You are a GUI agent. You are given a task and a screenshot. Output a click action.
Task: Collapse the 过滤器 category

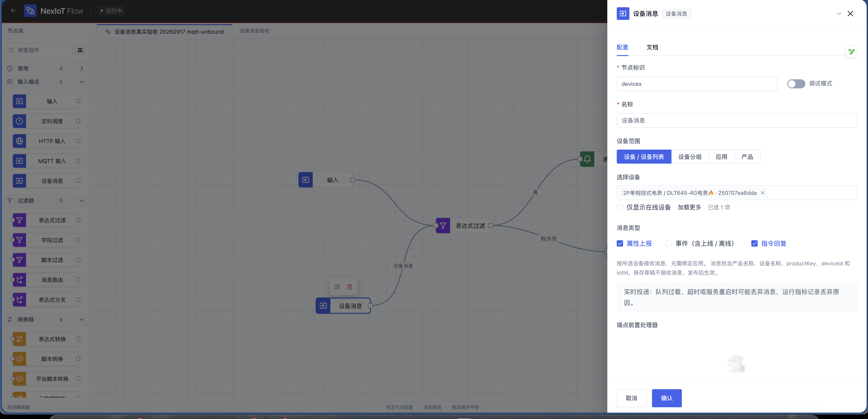pyautogui.click(x=82, y=200)
